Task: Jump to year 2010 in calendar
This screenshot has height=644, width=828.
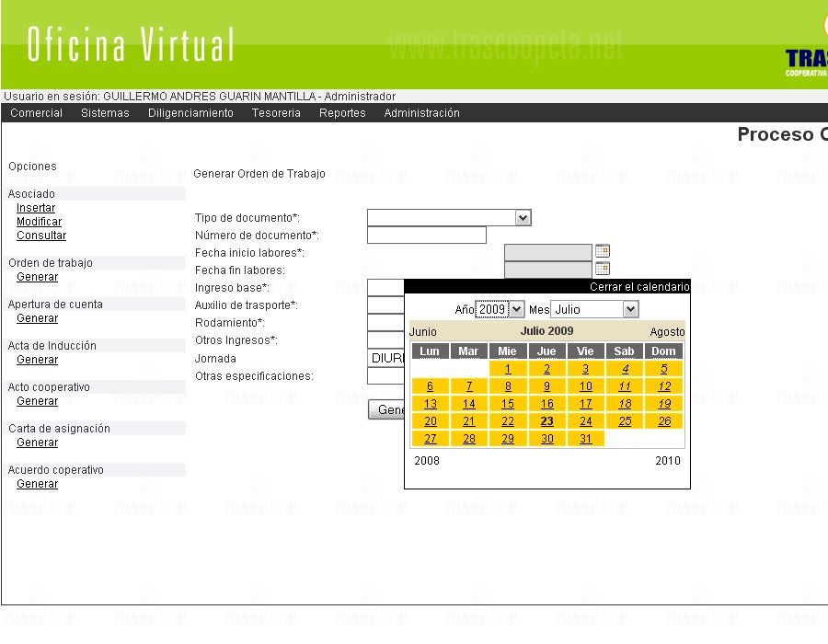Action: point(668,460)
